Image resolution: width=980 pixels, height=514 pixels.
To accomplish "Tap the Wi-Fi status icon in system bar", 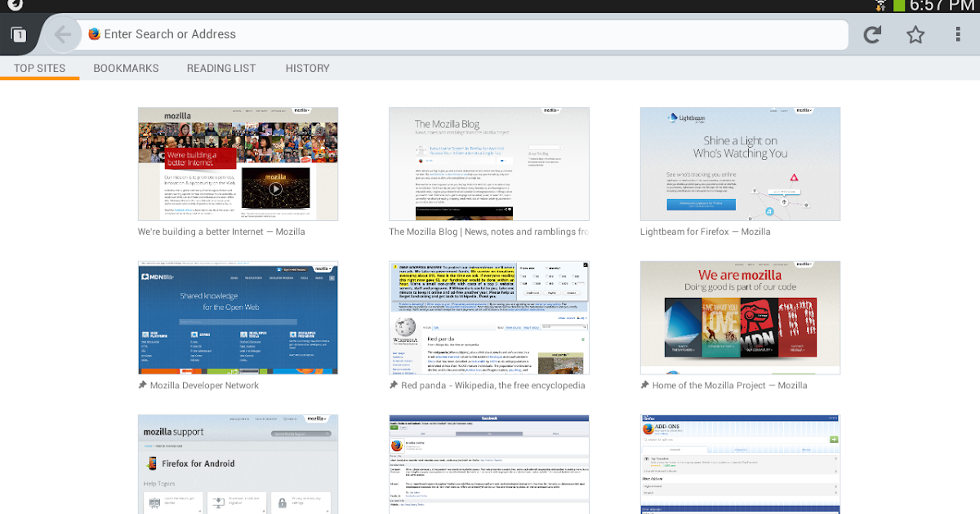I will [x=881, y=7].
